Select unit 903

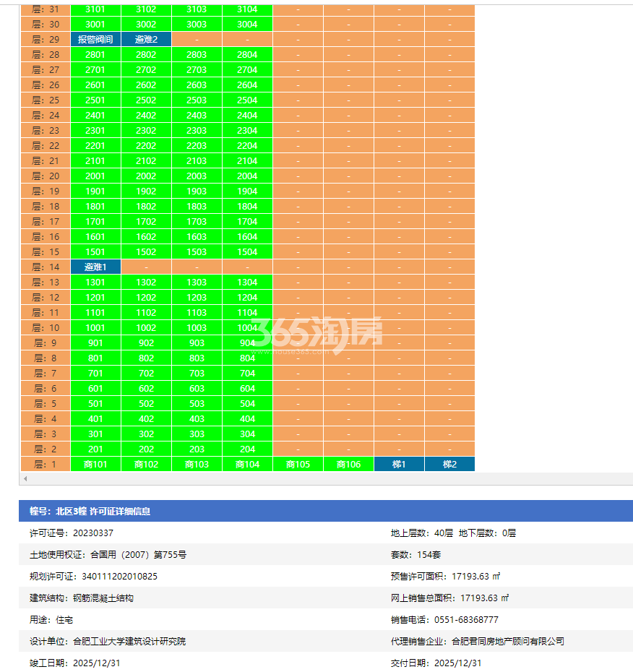197,343
